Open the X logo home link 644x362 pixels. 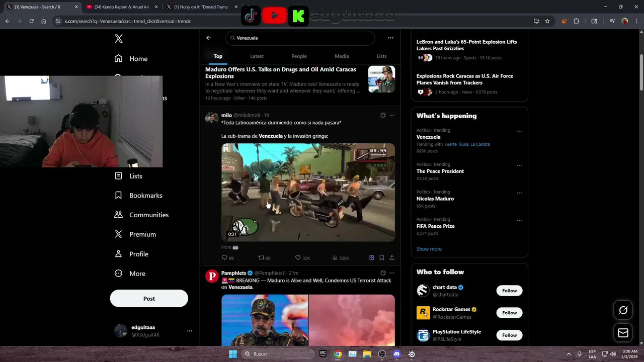point(118,39)
